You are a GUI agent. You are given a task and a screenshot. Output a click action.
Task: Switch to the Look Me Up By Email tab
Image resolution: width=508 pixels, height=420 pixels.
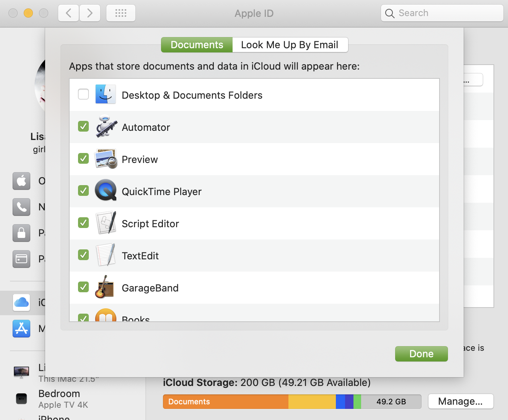[290, 45]
